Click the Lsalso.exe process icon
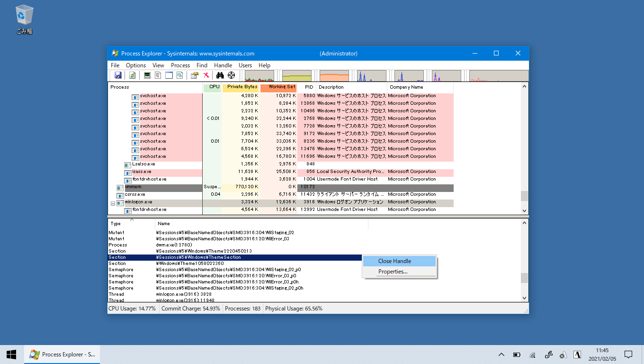Viewport: 644px width, 364px height. click(x=127, y=164)
